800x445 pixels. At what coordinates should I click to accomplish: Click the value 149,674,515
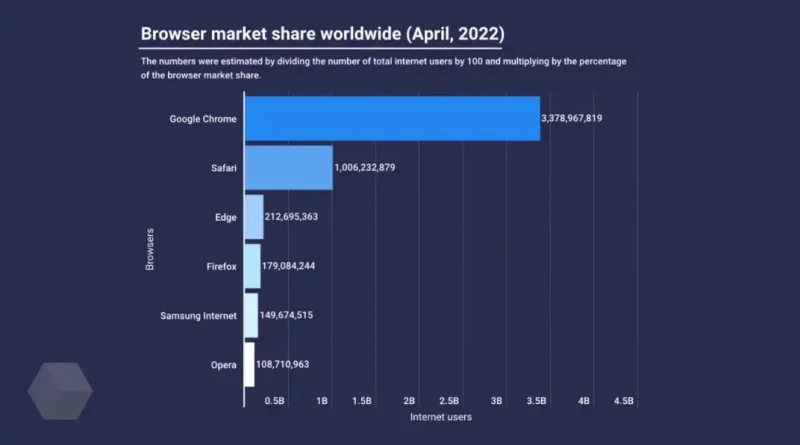point(286,315)
